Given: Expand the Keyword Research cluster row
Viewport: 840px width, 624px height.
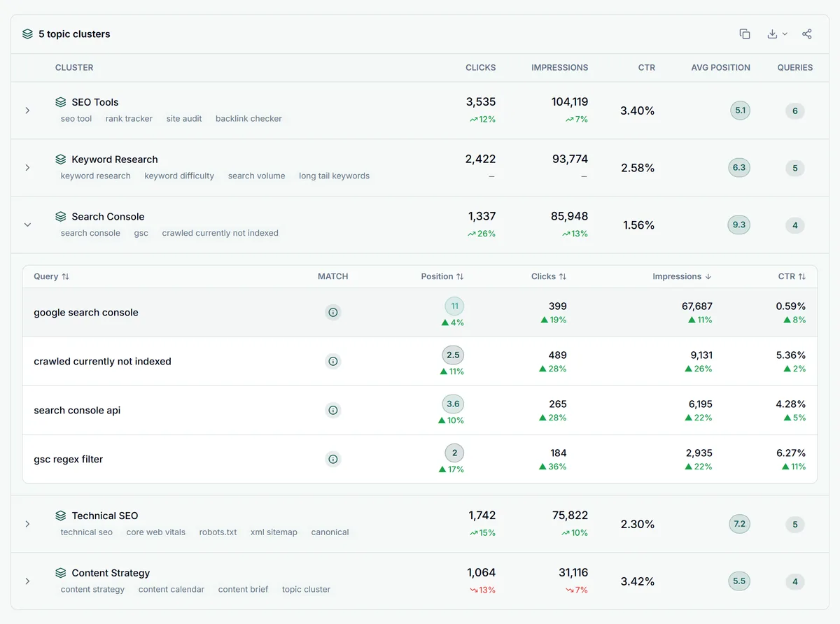Looking at the screenshot, I should 27,168.
